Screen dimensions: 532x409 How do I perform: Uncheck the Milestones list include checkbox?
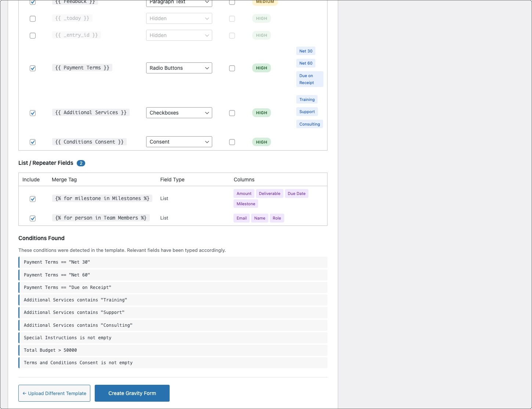coord(33,199)
